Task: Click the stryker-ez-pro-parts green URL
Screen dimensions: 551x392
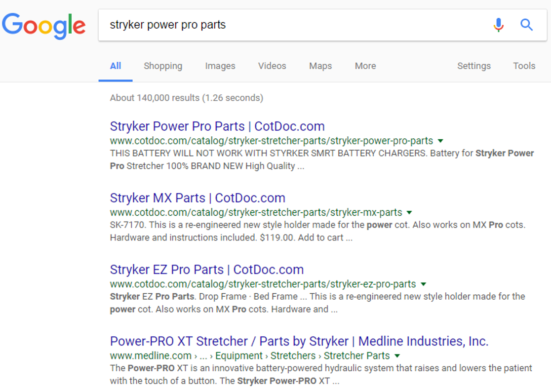Action: 263,284
